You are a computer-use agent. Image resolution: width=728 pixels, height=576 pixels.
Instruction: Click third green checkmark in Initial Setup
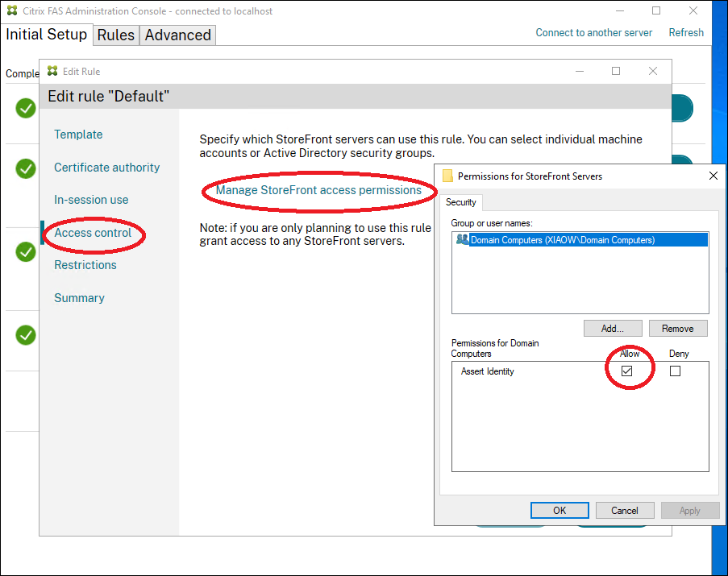pos(26,252)
